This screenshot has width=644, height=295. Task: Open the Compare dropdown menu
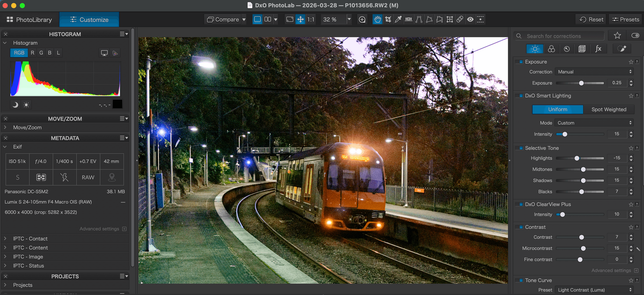click(225, 19)
